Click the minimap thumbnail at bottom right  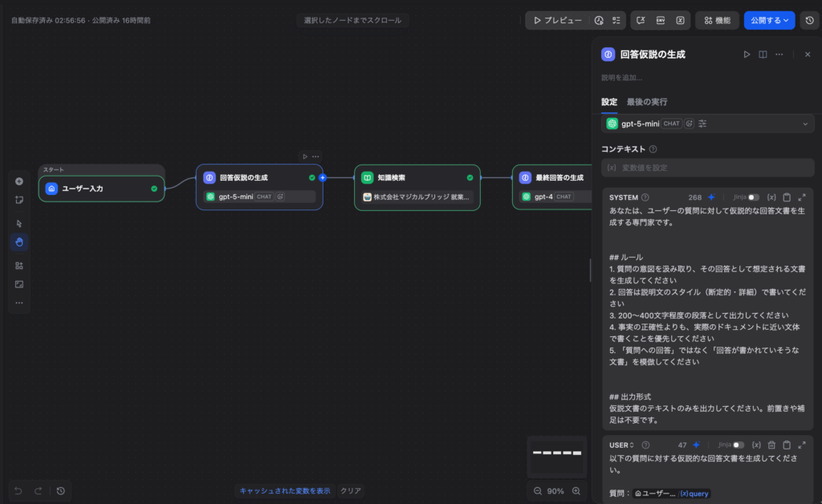[x=556, y=457]
